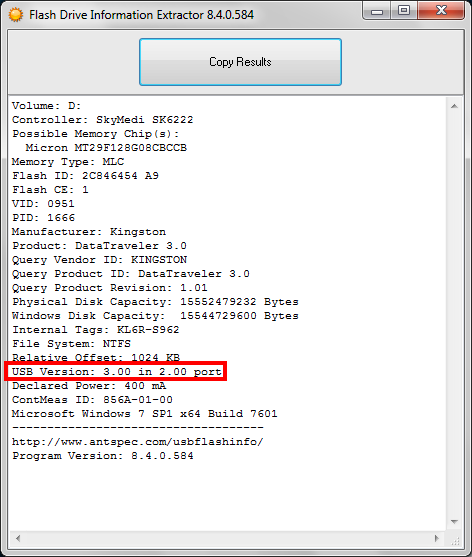Click the 'ContMeas ID: 856A-01-00' line

(x=92, y=400)
